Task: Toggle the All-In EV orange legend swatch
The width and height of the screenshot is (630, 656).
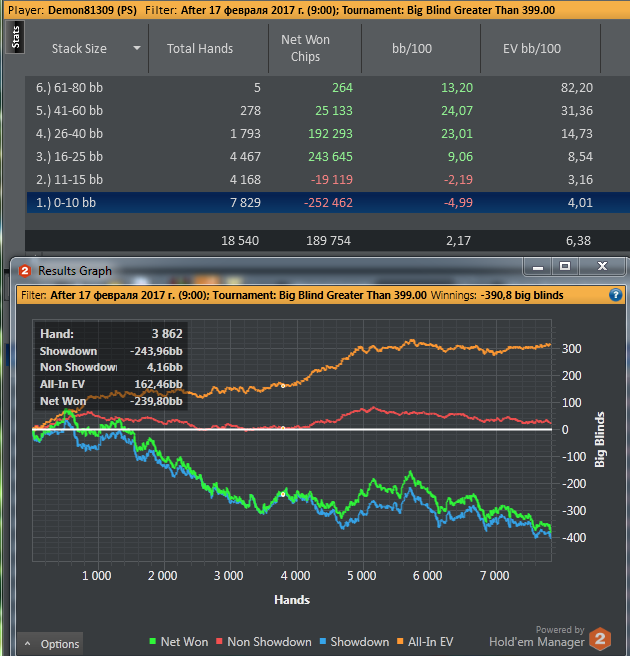Action: pos(400,641)
